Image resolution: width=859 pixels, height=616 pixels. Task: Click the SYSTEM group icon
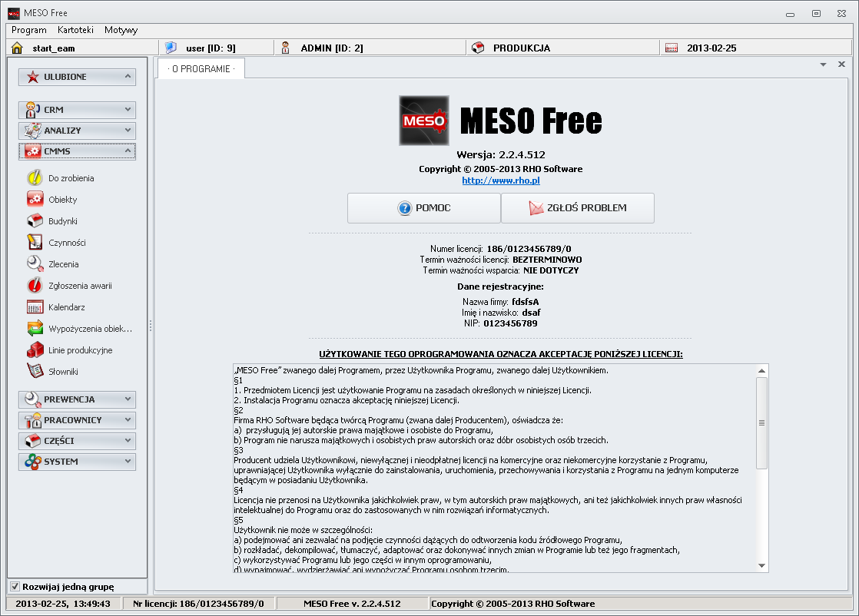point(33,462)
